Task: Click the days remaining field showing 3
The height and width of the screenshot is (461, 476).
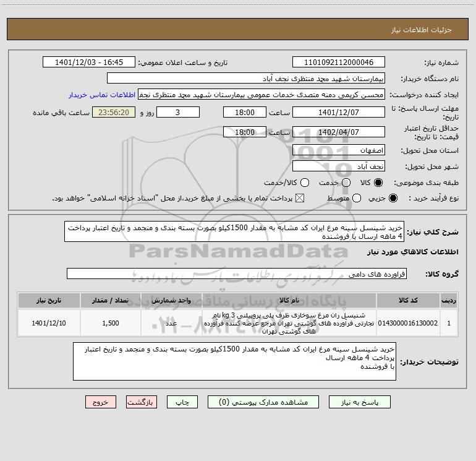Action: coord(178,112)
